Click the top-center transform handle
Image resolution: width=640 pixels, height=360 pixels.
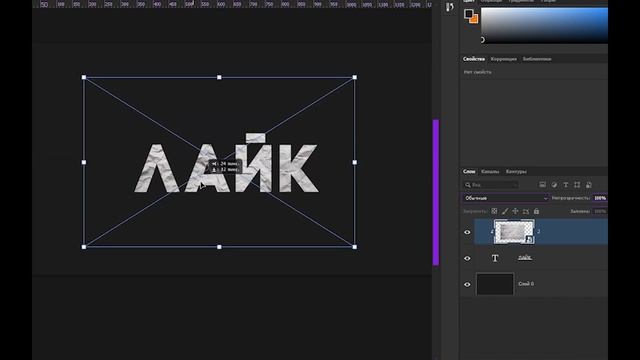(x=219, y=77)
